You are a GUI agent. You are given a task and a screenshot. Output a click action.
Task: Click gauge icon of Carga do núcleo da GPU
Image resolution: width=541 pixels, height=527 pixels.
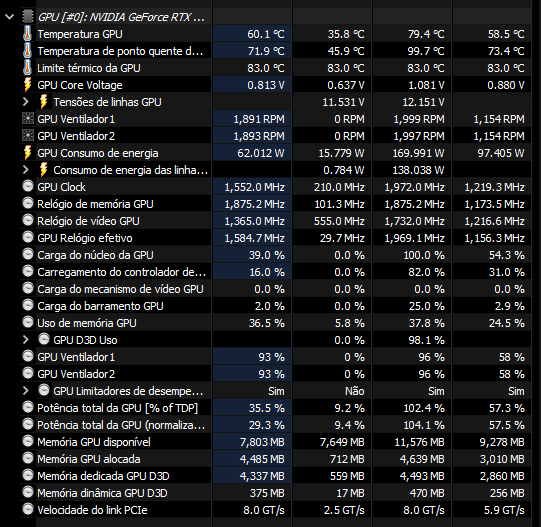pos(28,254)
